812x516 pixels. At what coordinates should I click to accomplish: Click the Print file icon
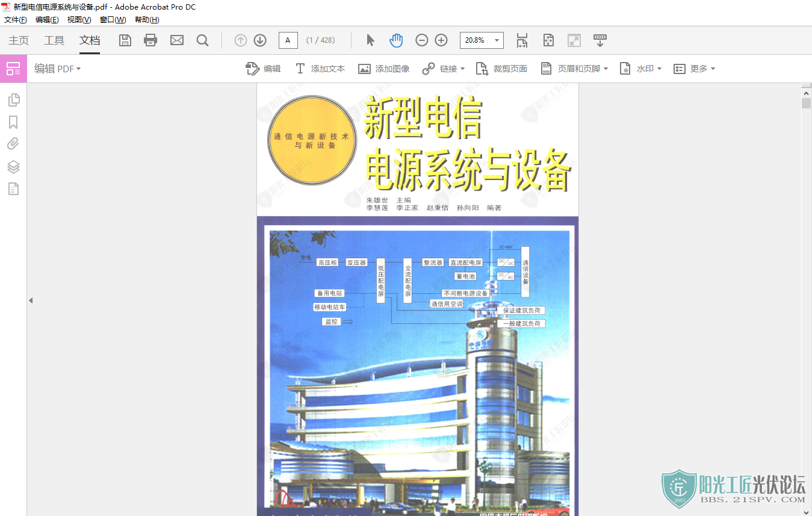tap(150, 40)
